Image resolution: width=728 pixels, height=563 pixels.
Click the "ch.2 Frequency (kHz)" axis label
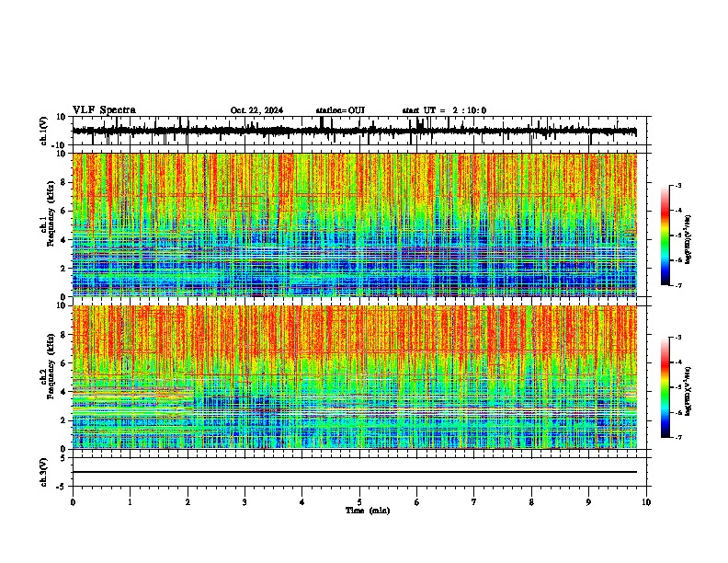(47, 366)
